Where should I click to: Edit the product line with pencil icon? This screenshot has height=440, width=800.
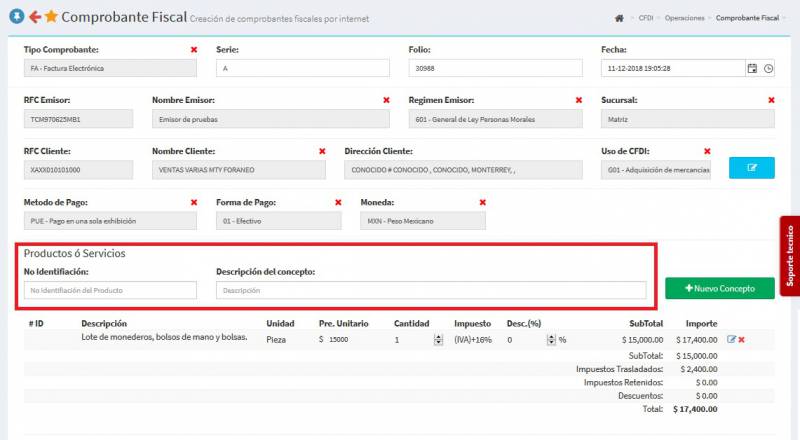coord(731,340)
